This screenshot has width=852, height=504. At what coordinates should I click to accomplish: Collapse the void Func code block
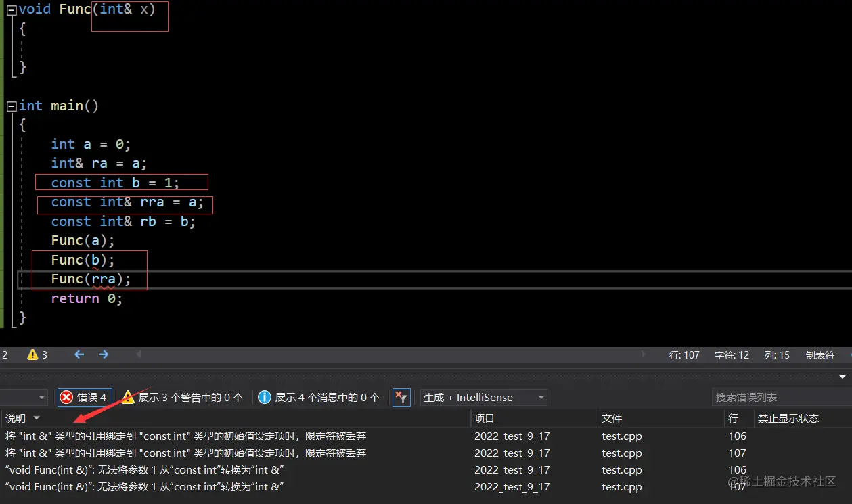(12, 10)
